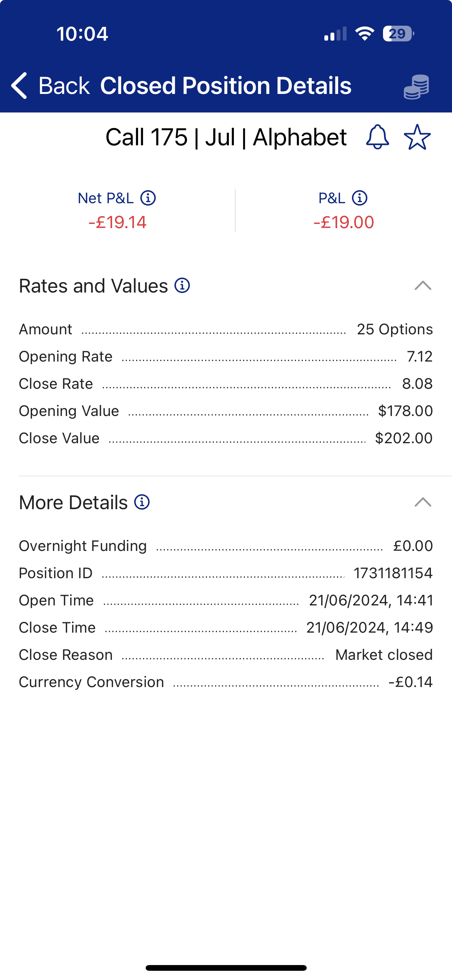The image size is (452, 980).
Task: Collapse the Rates and Values section
Action: pos(423,286)
